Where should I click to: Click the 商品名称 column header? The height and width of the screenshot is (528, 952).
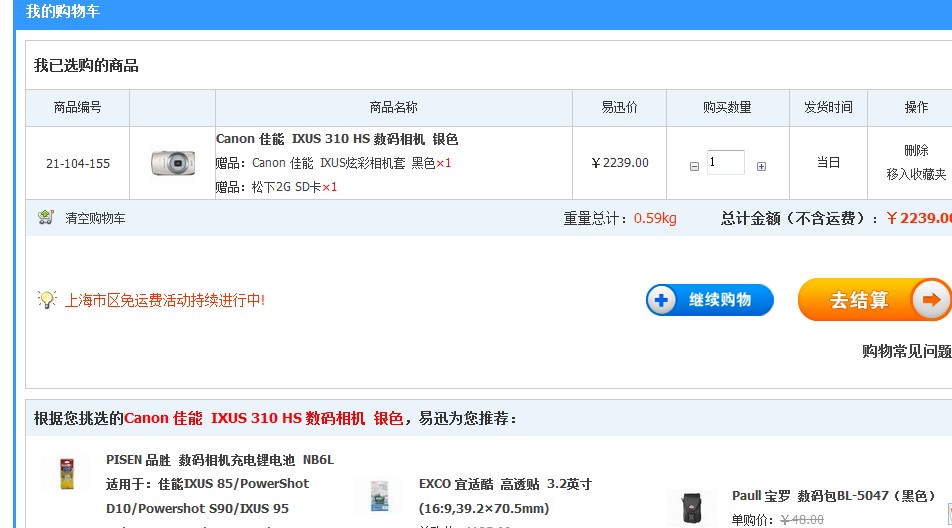393,107
